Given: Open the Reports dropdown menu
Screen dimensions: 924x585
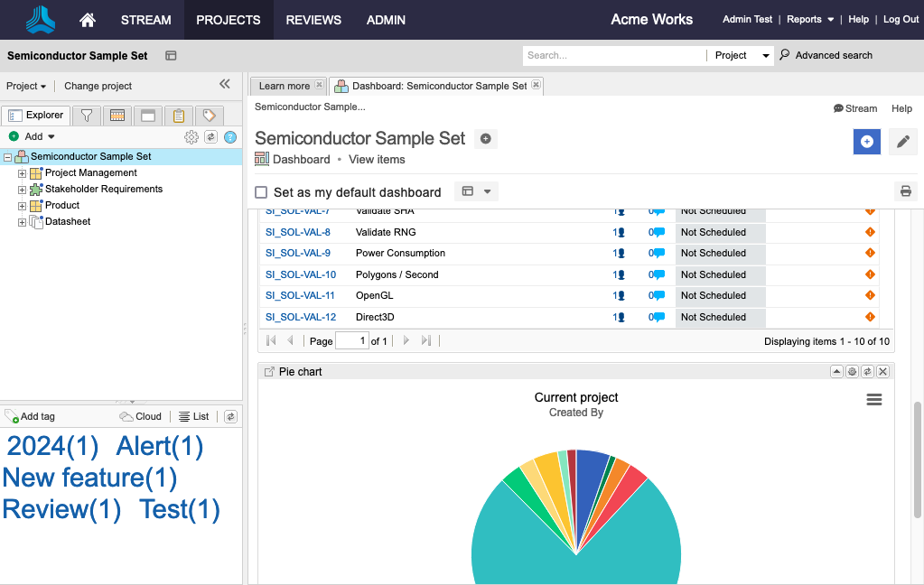Looking at the screenshot, I should pyautogui.click(x=809, y=20).
